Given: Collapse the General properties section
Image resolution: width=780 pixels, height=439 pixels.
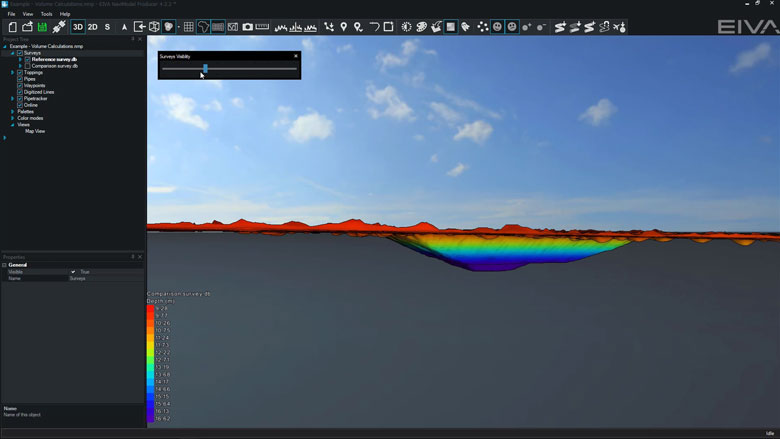Looking at the screenshot, I should (x=4, y=265).
